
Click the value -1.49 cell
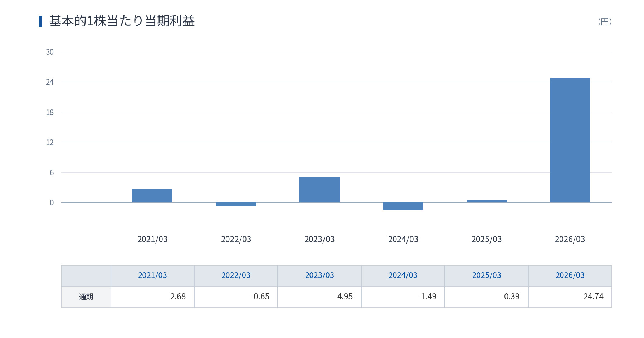tap(403, 297)
